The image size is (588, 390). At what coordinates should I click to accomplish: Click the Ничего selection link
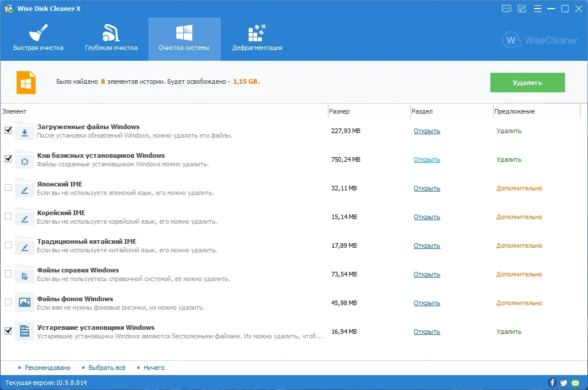click(154, 368)
